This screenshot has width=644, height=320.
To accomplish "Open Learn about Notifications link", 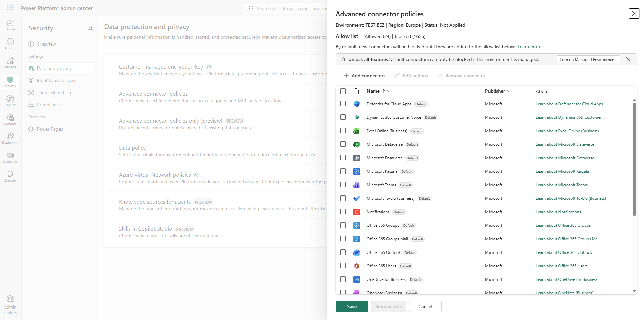I will [558, 212].
